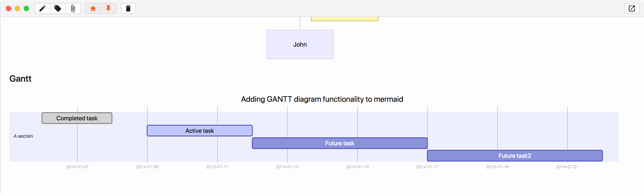Click the Gantt heading text
This screenshot has width=644, height=196.
coord(20,79)
